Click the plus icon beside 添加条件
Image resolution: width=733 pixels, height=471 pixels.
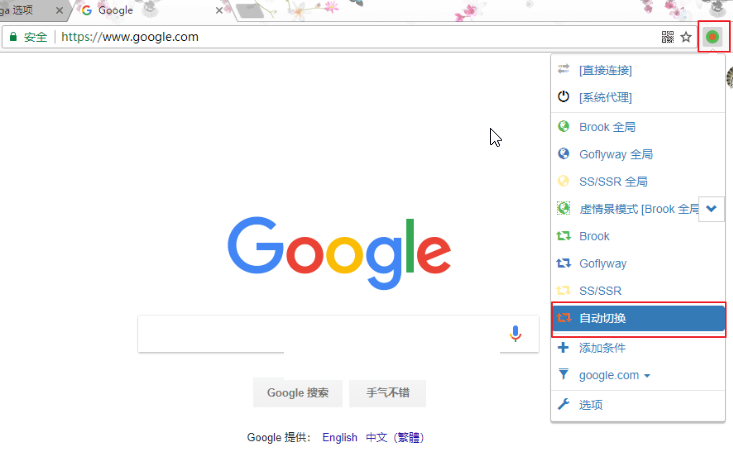pyautogui.click(x=564, y=348)
